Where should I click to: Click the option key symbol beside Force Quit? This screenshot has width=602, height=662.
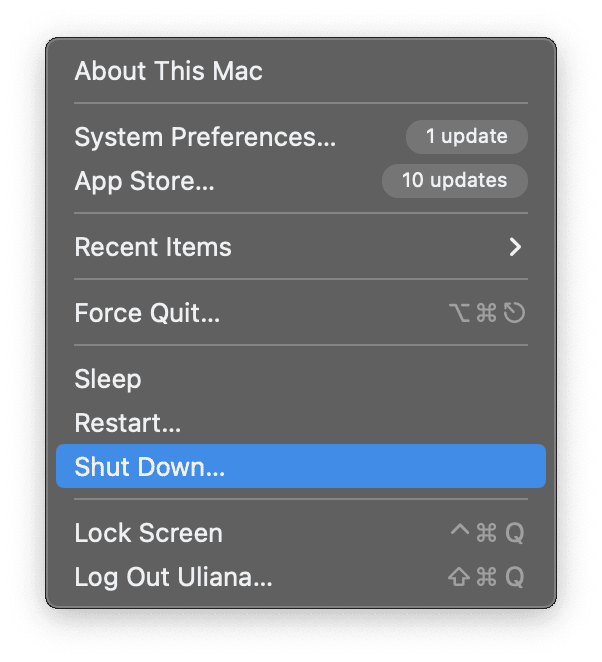(x=460, y=314)
